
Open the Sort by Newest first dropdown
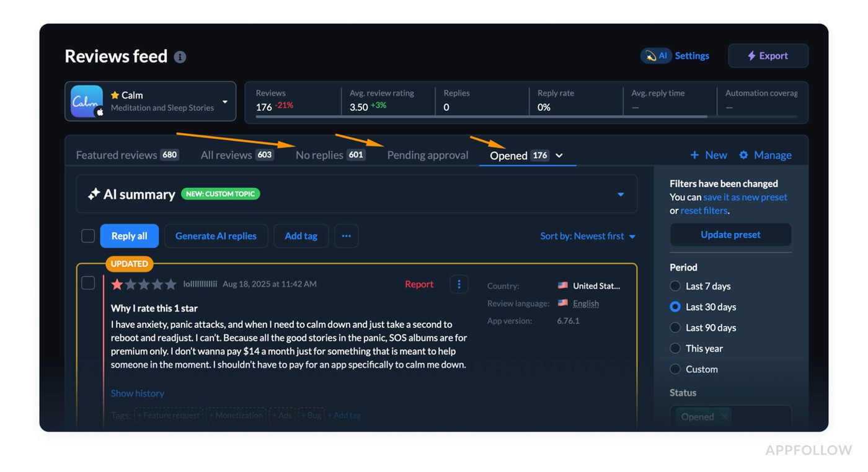(587, 236)
